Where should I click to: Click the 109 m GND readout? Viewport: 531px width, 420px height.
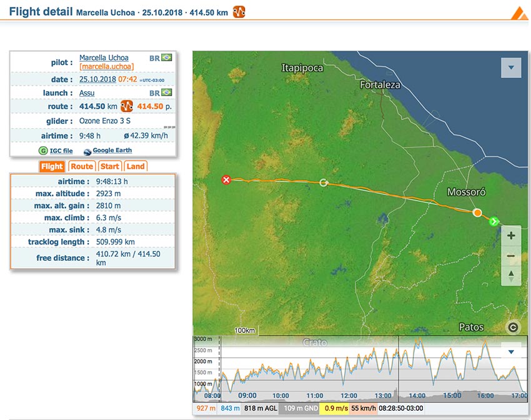point(300,408)
